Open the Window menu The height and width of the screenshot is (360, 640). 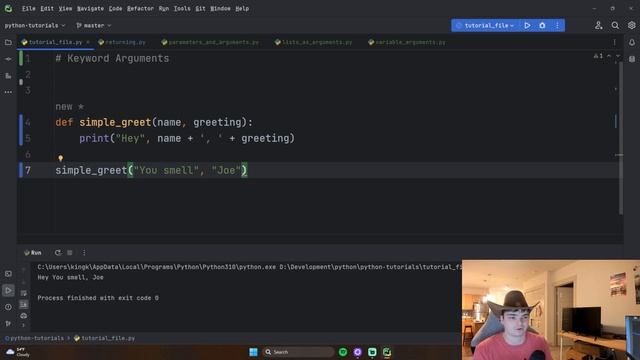click(220, 8)
